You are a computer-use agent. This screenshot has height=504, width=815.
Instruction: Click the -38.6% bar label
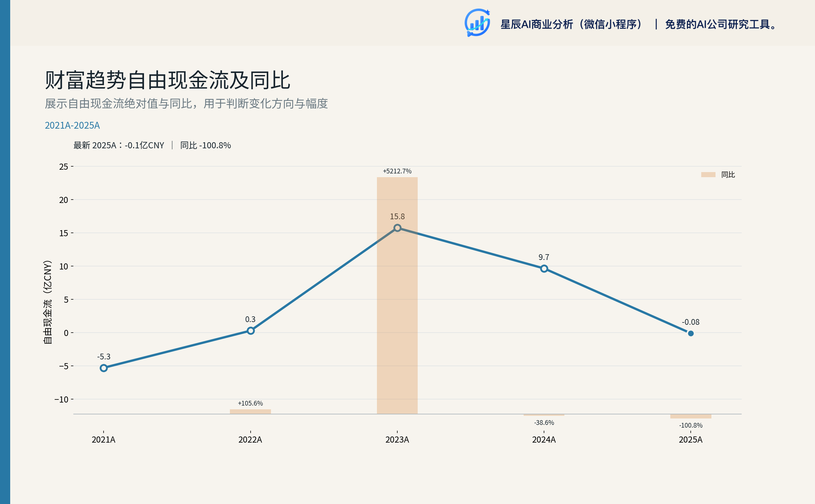coord(544,423)
